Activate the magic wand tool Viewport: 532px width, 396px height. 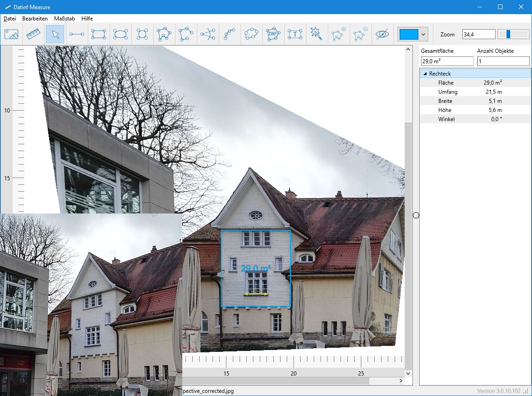tap(316, 33)
